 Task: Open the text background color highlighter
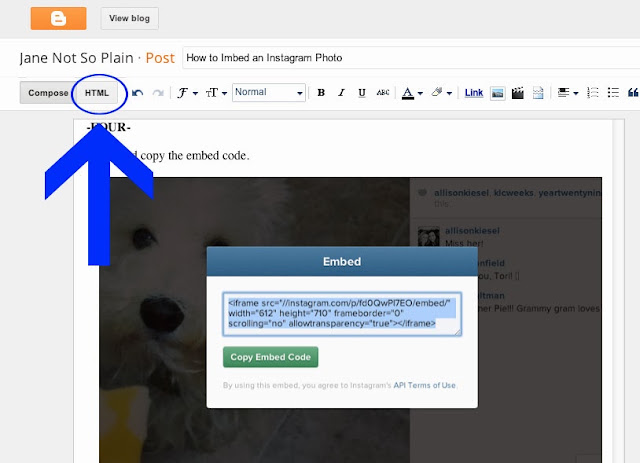(x=441, y=93)
